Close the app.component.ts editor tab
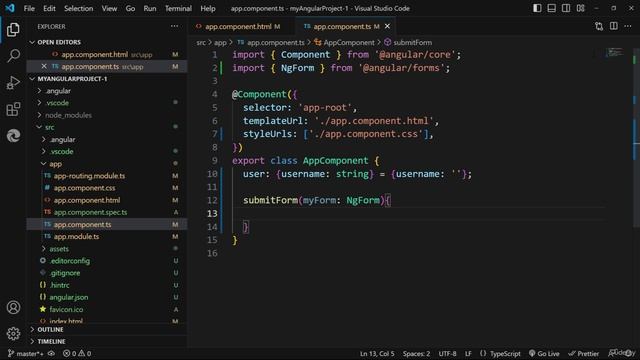Screen dimensions: 640x360 coord(387,26)
